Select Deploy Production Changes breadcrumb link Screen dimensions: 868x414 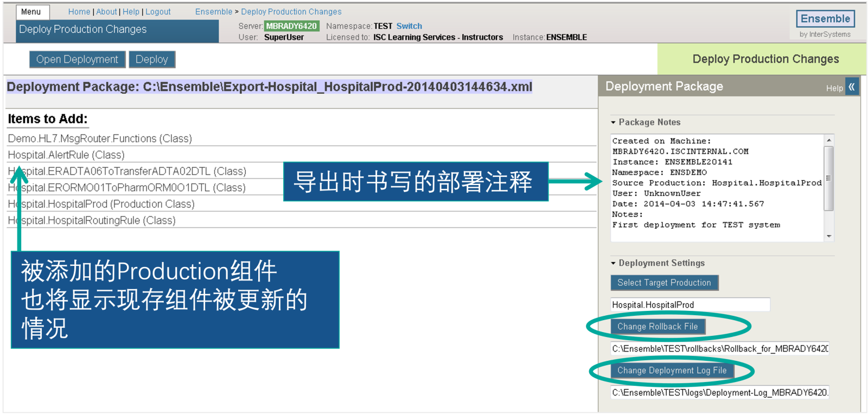tap(291, 11)
